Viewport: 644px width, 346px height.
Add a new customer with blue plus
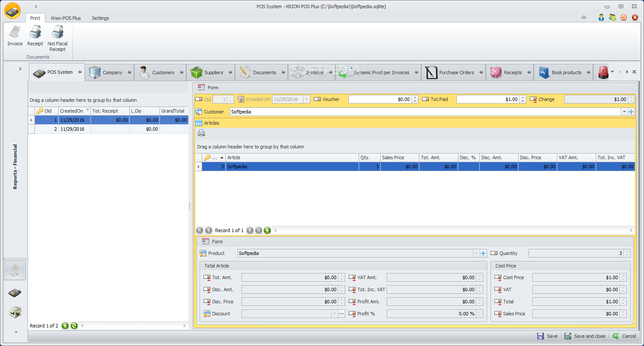click(x=631, y=112)
